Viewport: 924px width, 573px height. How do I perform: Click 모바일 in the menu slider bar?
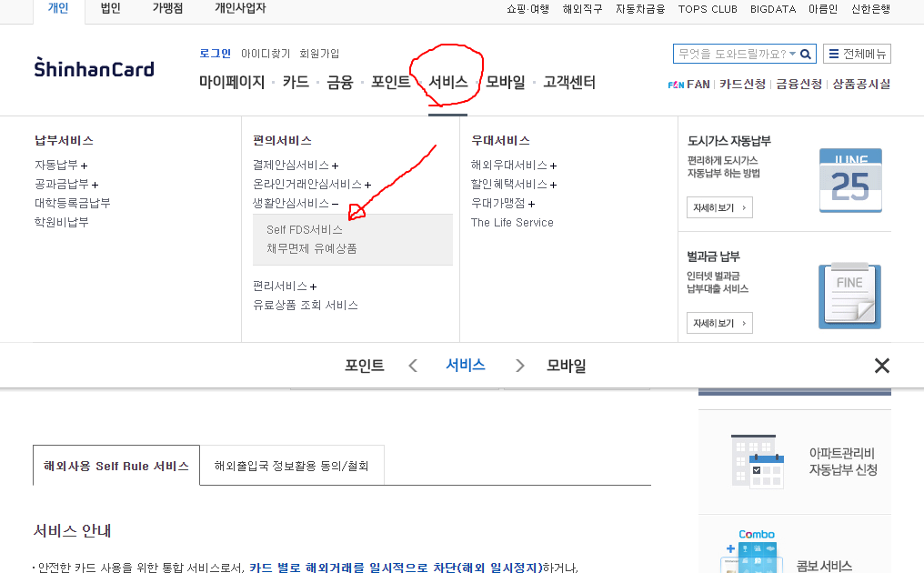pos(567,366)
